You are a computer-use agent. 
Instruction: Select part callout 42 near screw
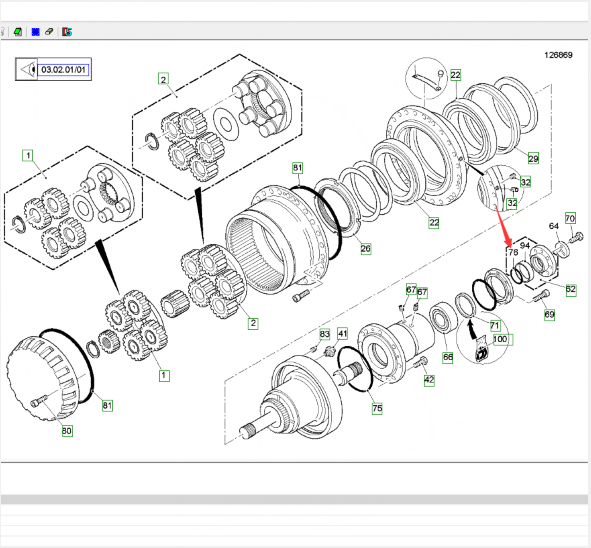pos(429,380)
